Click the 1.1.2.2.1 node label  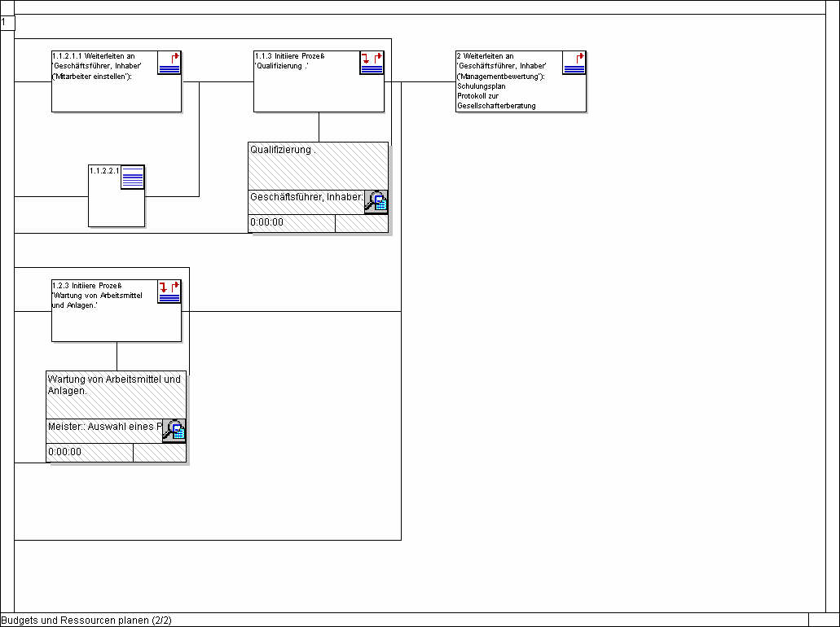click(x=104, y=171)
